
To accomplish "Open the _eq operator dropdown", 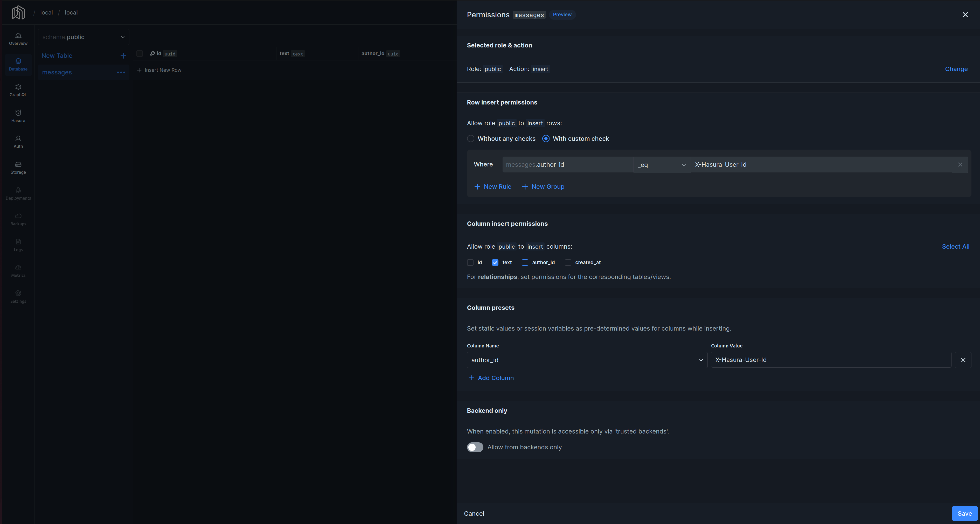I will click(661, 165).
